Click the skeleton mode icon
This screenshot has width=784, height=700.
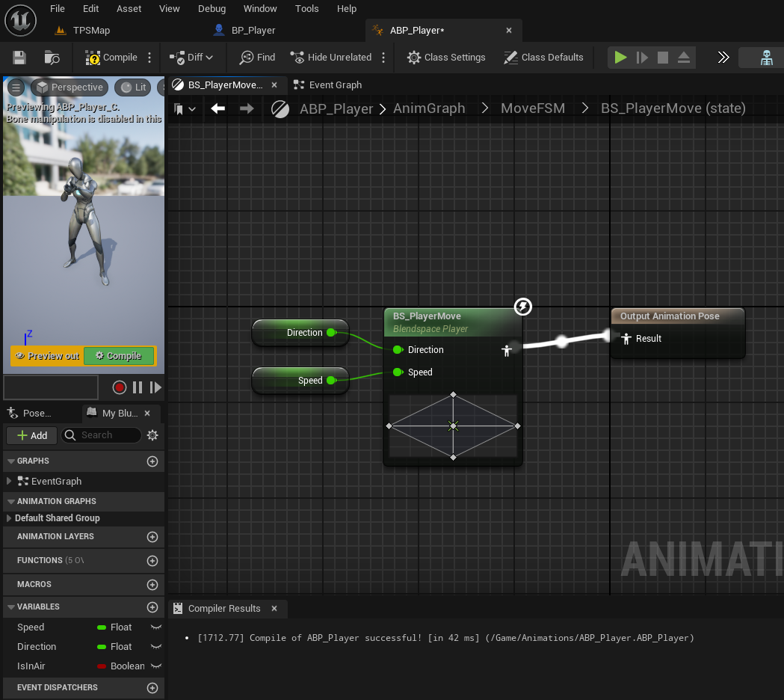pyautogui.click(x=767, y=58)
